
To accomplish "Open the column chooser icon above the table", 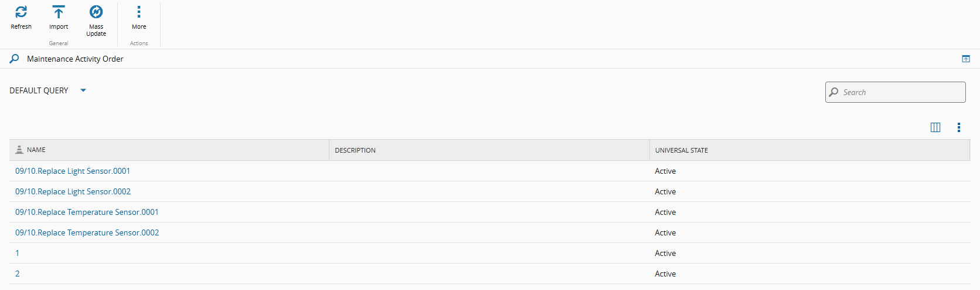I will pyautogui.click(x=935, y=127).
